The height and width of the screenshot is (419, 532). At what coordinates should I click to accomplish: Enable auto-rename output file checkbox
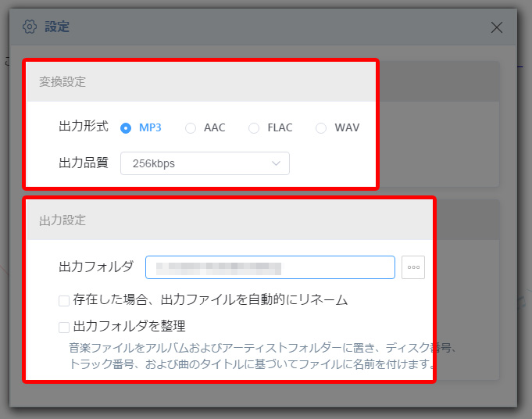click(x=64, y=300)
